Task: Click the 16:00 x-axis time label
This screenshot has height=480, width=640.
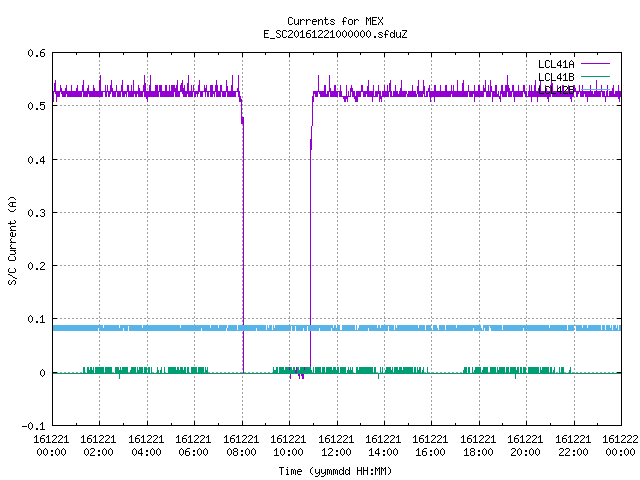Action: tap(430, 452)
